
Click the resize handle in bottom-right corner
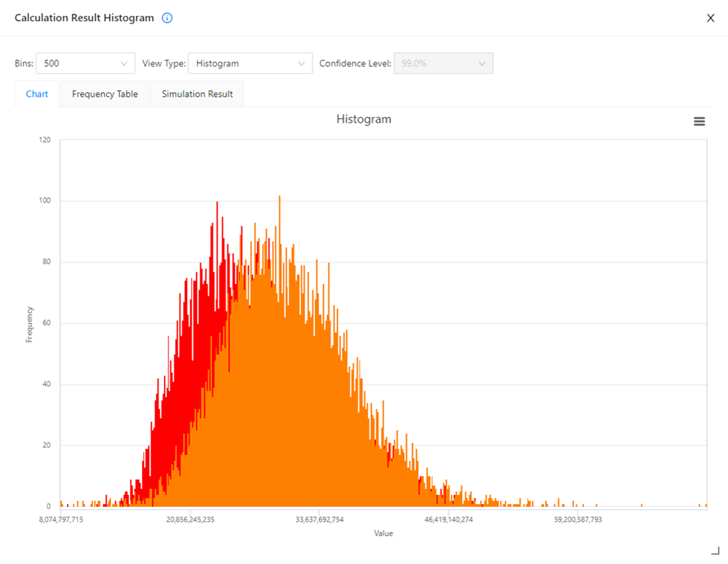[715, 550]
